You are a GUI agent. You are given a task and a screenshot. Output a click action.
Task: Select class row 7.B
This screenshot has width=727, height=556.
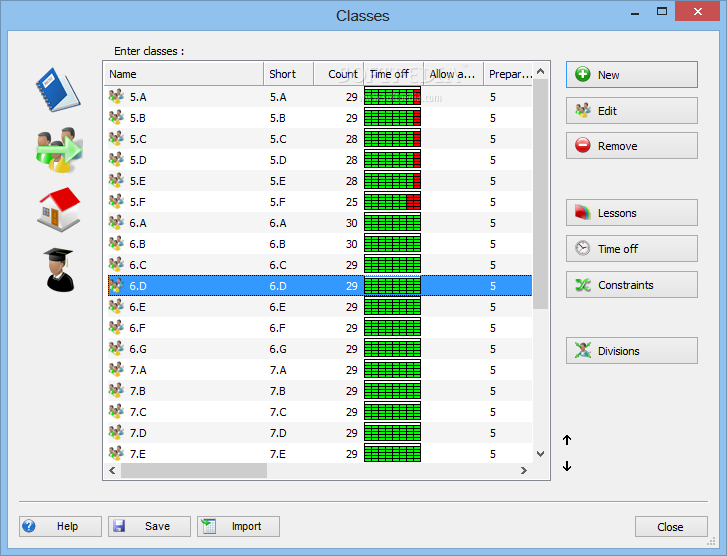pyautogui.click(x=320, y=391)
